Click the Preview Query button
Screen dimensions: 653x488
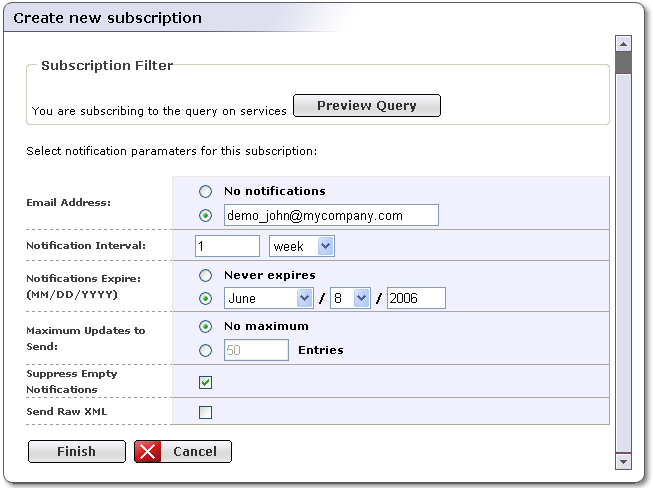[367, 105]
